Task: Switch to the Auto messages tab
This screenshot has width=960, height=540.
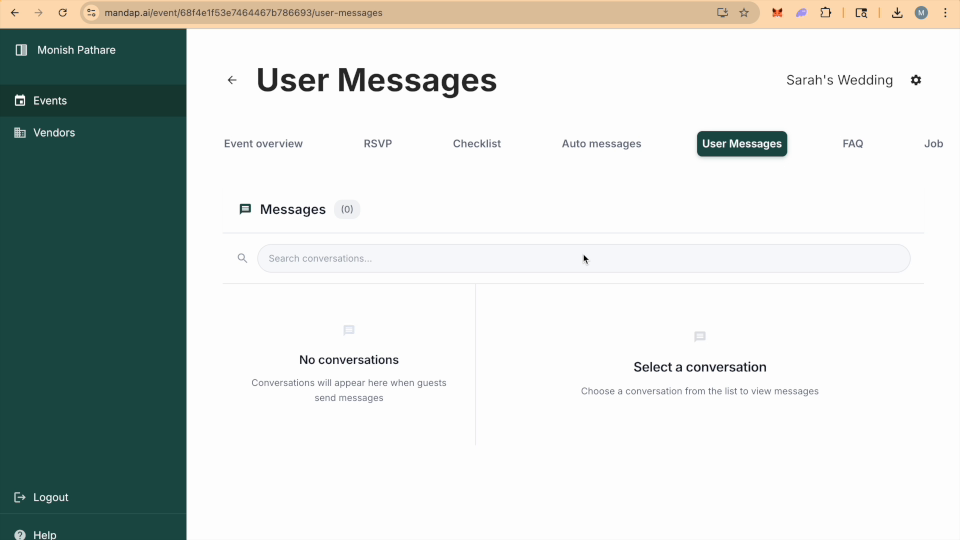Action: tap(601, 143)
